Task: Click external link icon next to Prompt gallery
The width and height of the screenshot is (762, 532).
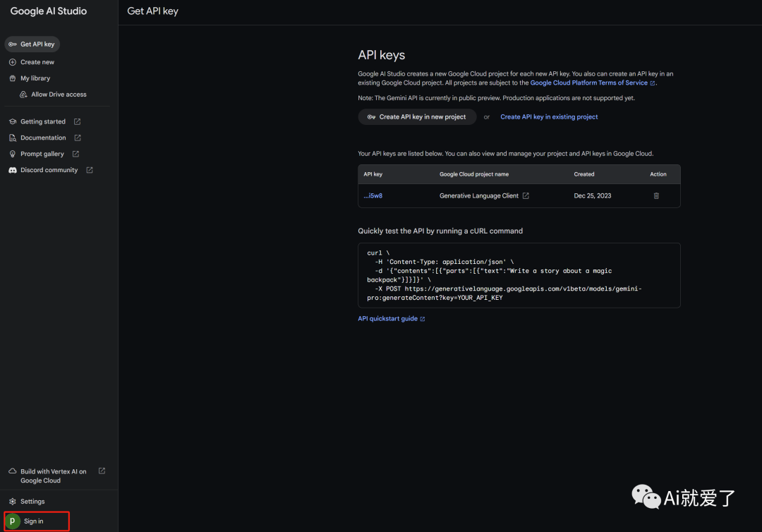Action: point(75,154)
